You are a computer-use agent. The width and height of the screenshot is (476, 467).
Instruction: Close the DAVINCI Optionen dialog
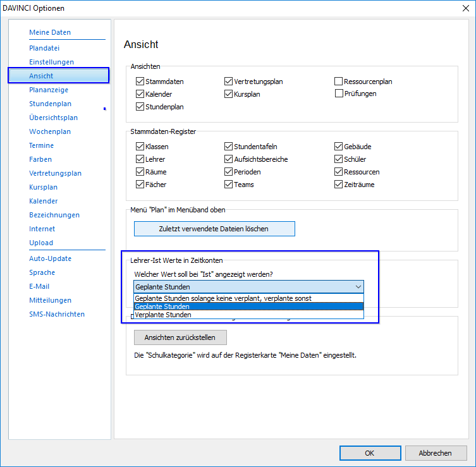(466, 8)
